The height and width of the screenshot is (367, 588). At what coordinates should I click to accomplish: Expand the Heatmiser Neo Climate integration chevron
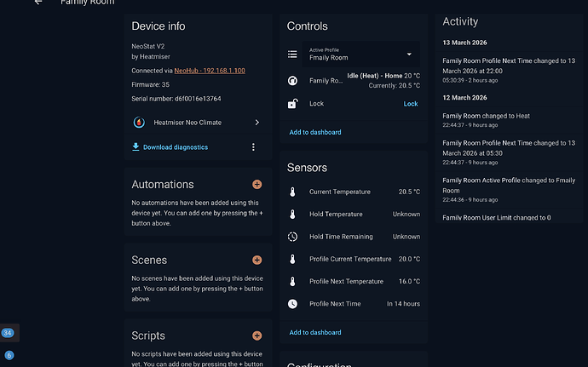click(x=257, y=123)
